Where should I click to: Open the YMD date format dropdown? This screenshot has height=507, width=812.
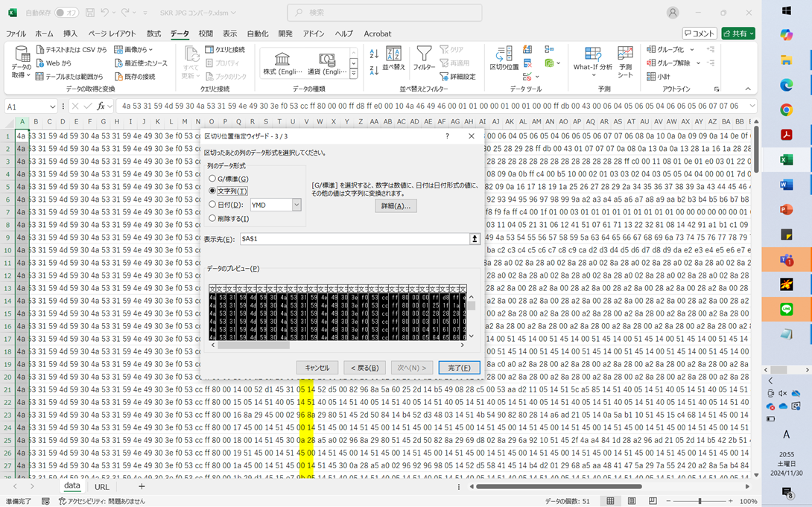tap(296, 205)
